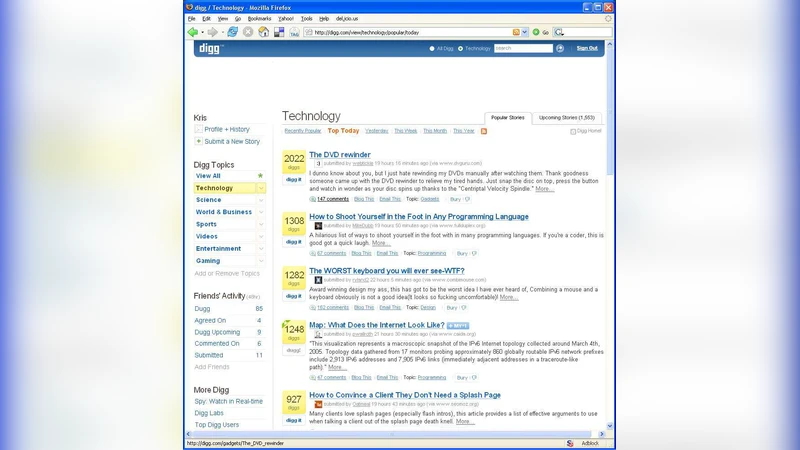Click the orange RSS feed icon beside This Year
Viewport: 800px width, 450px height.
[x=484, y=131]
